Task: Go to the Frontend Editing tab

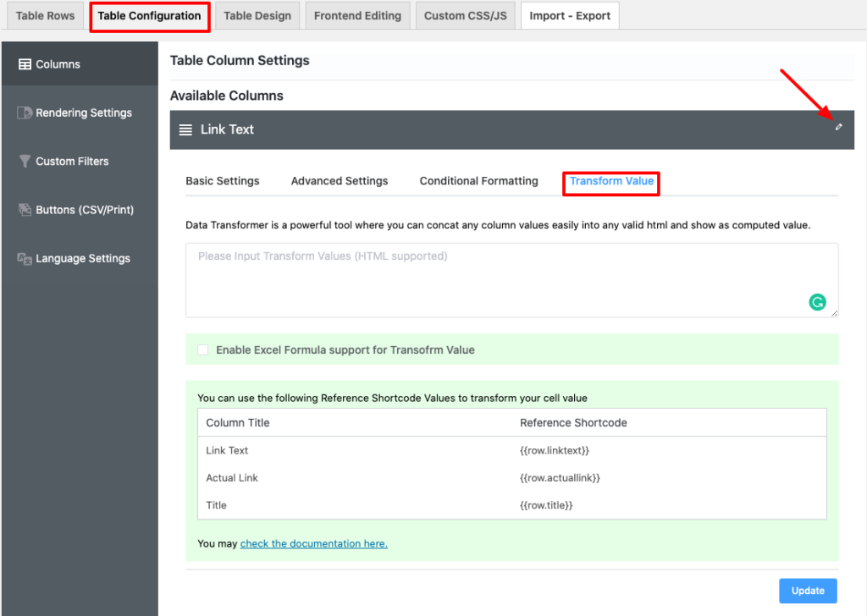Action: 357,16
